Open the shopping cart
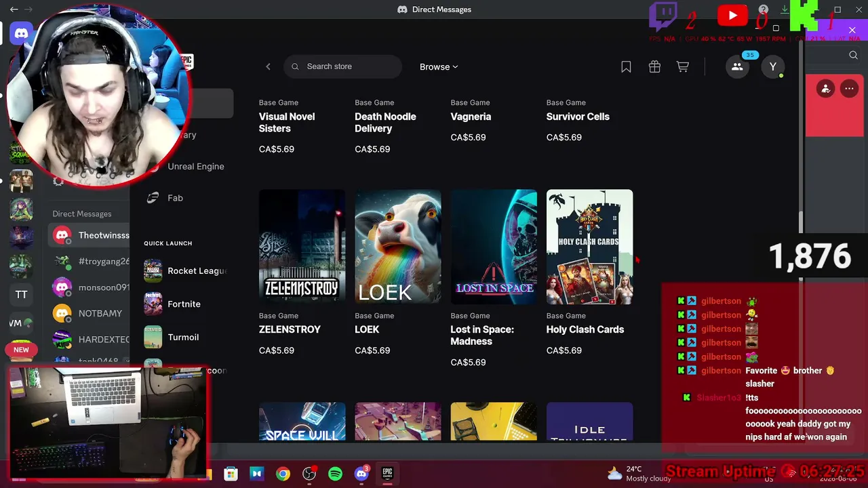Screen dimensions: 868x488 coord(683,66)
